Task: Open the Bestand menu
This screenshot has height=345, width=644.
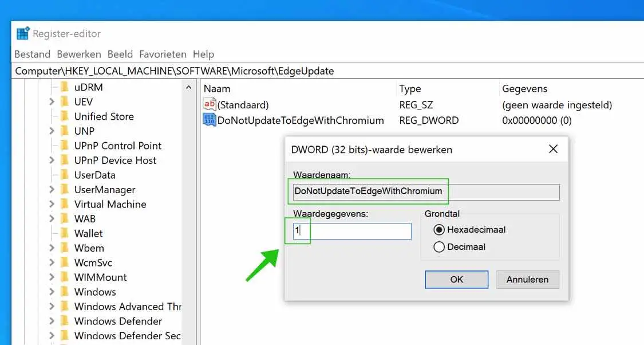Action: (33, 54)
